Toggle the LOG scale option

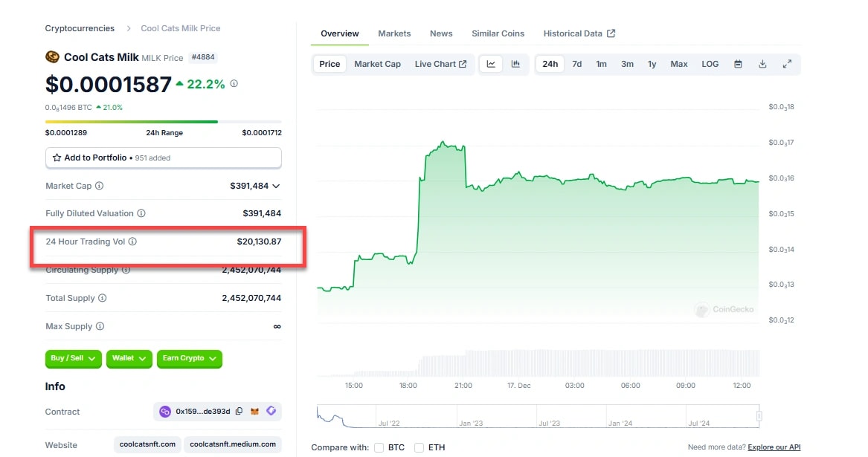710,64
